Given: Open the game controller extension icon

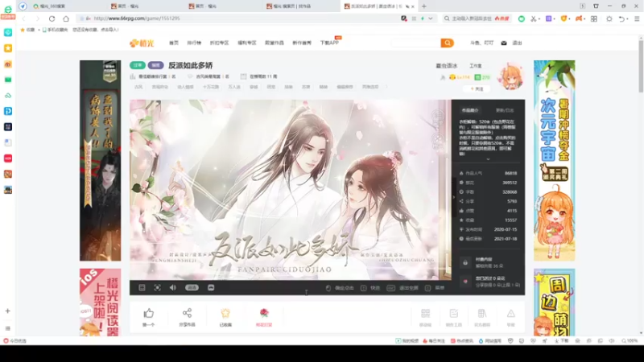Looking at the screenshot, I should [x=579, y=19].
